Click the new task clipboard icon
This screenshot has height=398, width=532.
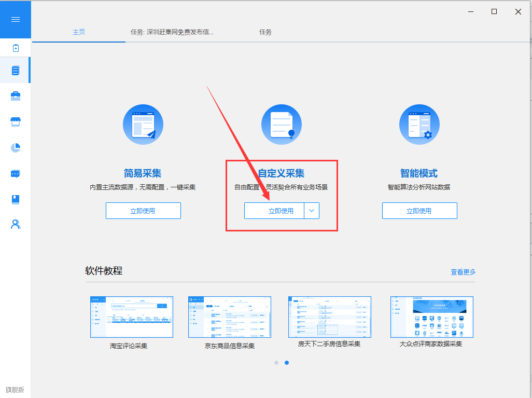[16, 48]
